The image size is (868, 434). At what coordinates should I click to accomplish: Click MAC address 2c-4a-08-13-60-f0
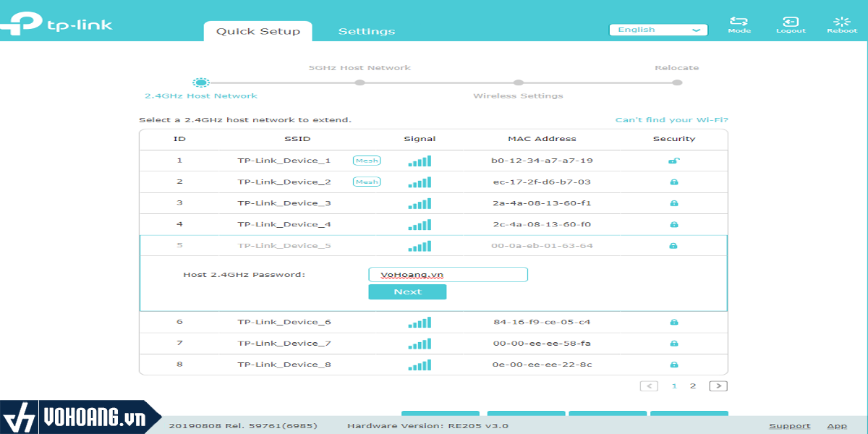[x=542, y=224]
